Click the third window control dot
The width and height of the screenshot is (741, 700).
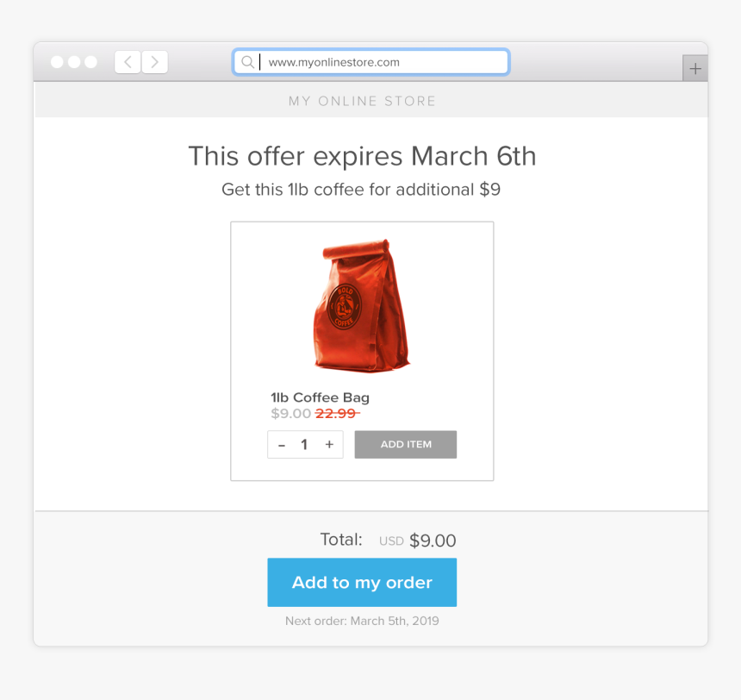pyautogui.click(x=90, y=62)
